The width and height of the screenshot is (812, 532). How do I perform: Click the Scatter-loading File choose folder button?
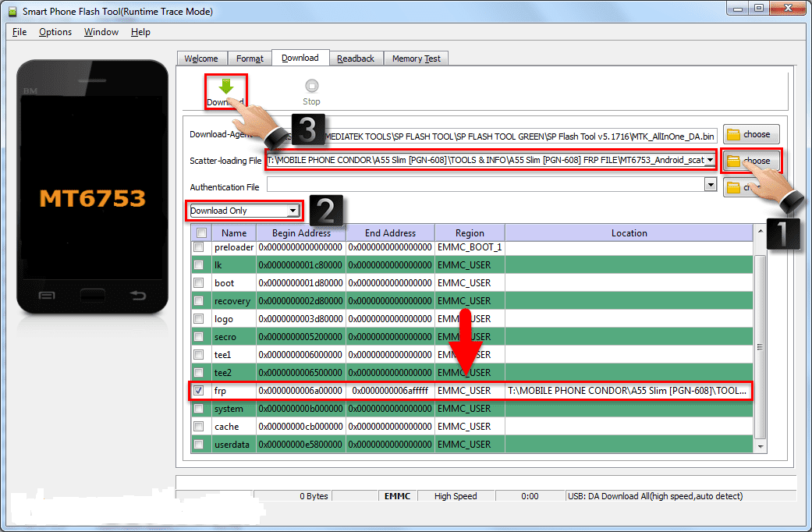pos(750,161)
